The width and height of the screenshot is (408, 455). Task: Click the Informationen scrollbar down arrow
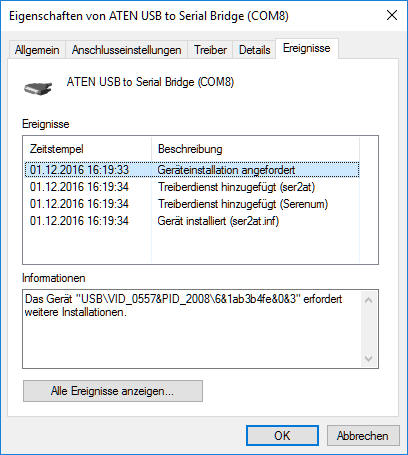coord(369,358)
